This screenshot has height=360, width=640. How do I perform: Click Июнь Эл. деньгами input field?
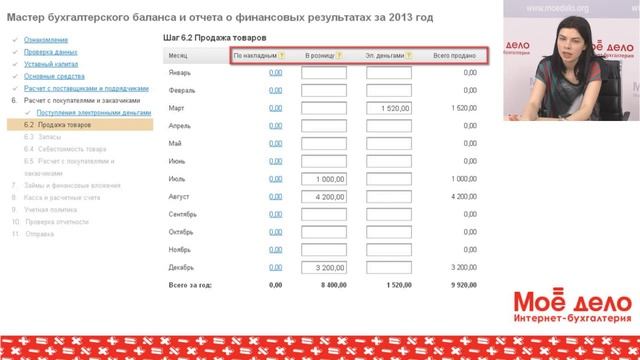pos(389,161)
